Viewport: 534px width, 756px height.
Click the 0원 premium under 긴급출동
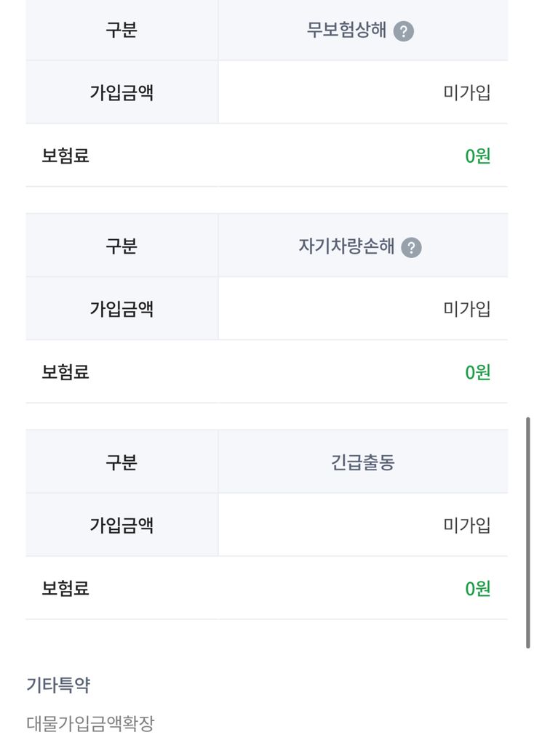coord(478,588)
